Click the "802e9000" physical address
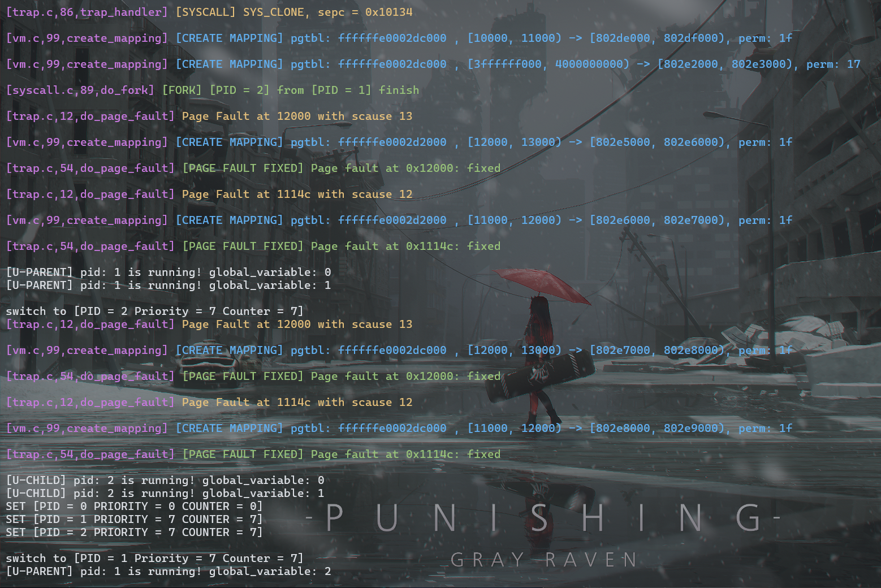The width and height of the screenshot is (881, 588). click(x=690, y=428)
